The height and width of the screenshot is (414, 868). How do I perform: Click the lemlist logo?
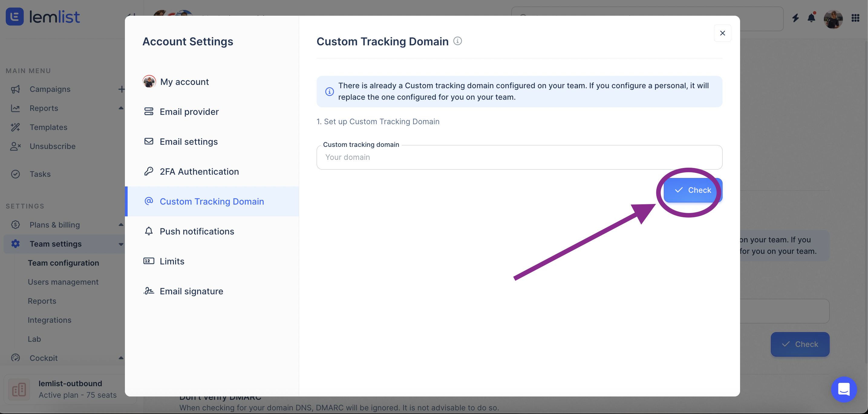[x=43, y=17]
